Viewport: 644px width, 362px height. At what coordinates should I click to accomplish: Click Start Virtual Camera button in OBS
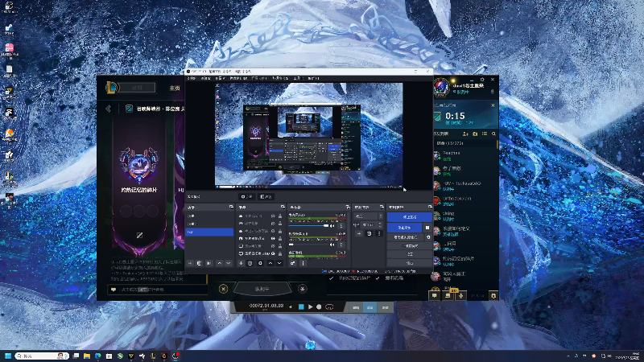coord(406,237)
